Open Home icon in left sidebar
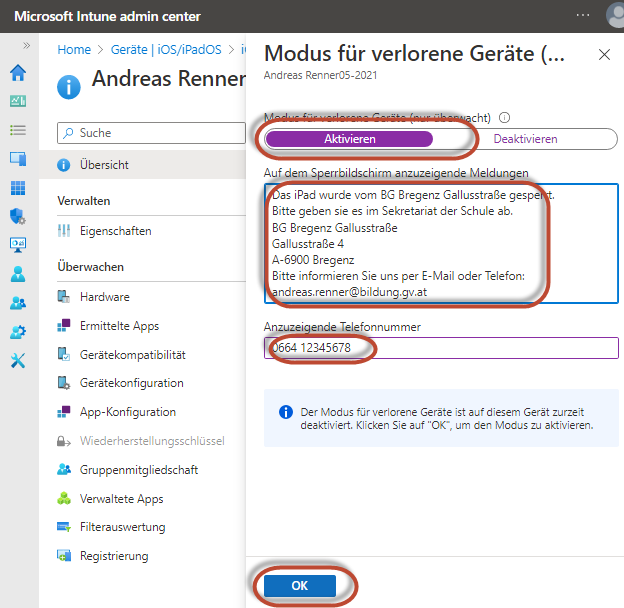This screenshot has height=608, width=624. point(18,73)
